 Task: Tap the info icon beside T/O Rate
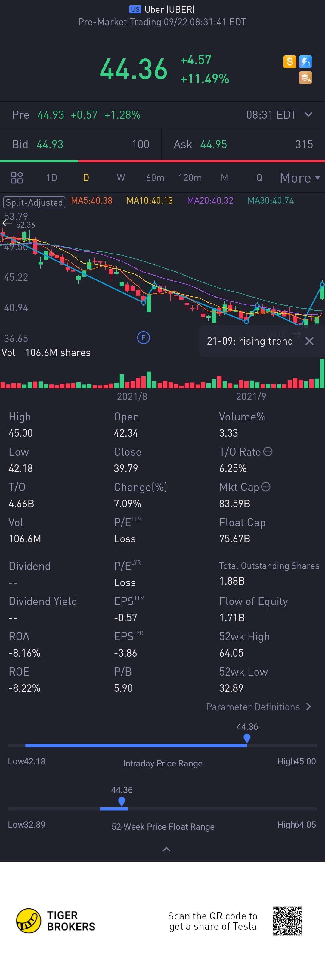[x=268, y=451]
